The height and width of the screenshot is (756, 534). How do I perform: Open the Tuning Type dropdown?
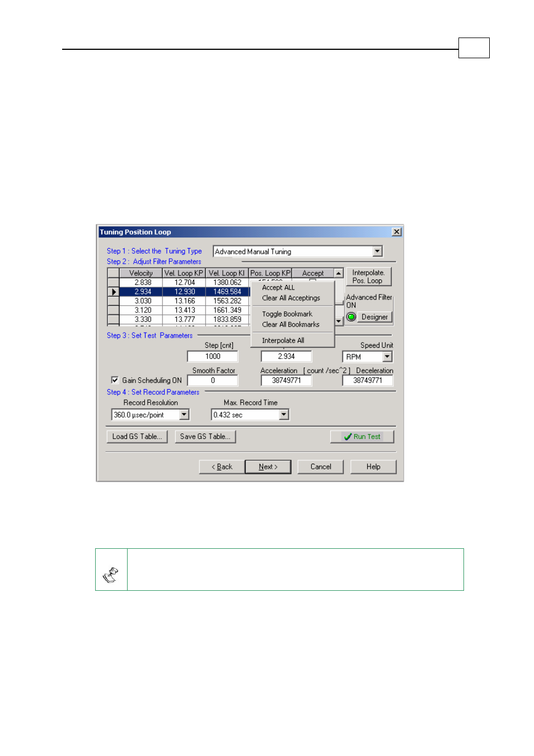pos(378,251)
